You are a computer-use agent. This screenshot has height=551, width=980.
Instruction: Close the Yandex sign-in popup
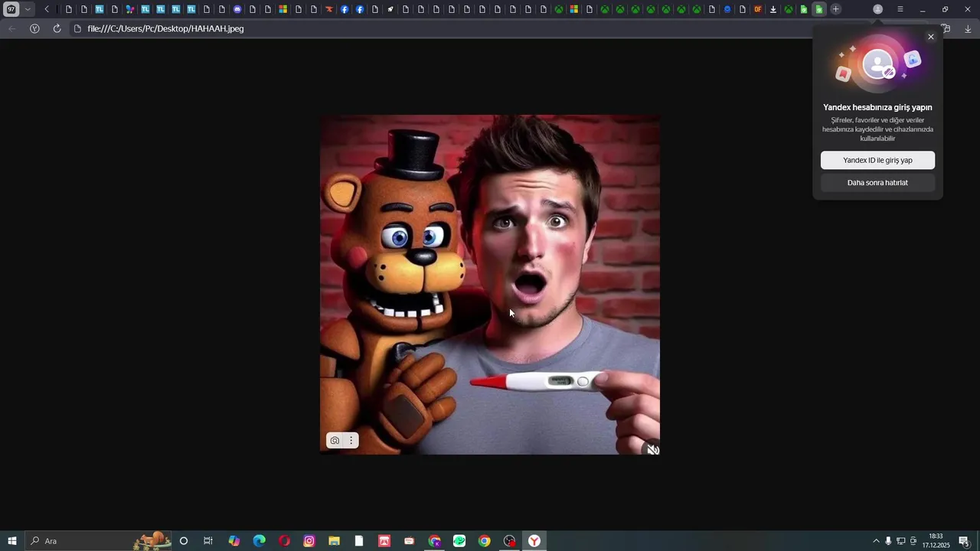coord(931,37)
